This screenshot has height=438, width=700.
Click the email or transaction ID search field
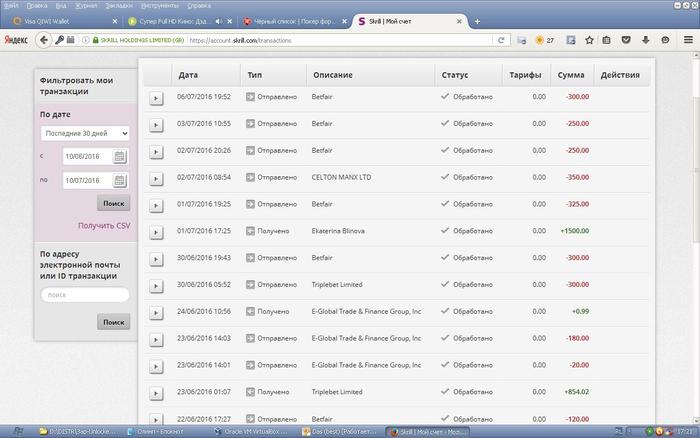tap(85, 295)
